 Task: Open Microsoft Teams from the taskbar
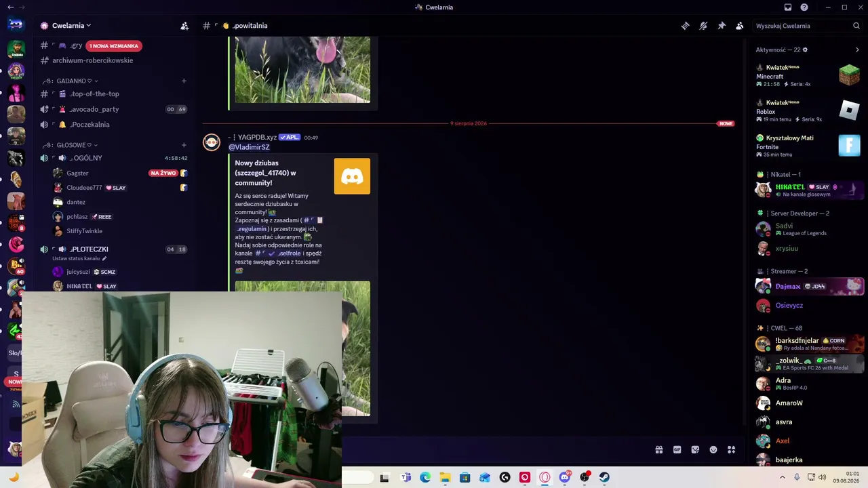pyautogui.click(x=406, y=477)
